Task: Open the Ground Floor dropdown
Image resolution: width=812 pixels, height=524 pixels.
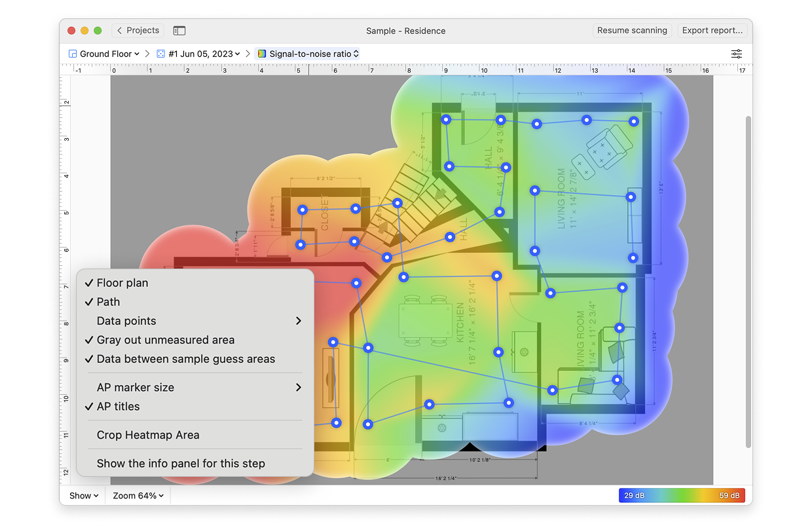Action: click(x=104, y=54)
